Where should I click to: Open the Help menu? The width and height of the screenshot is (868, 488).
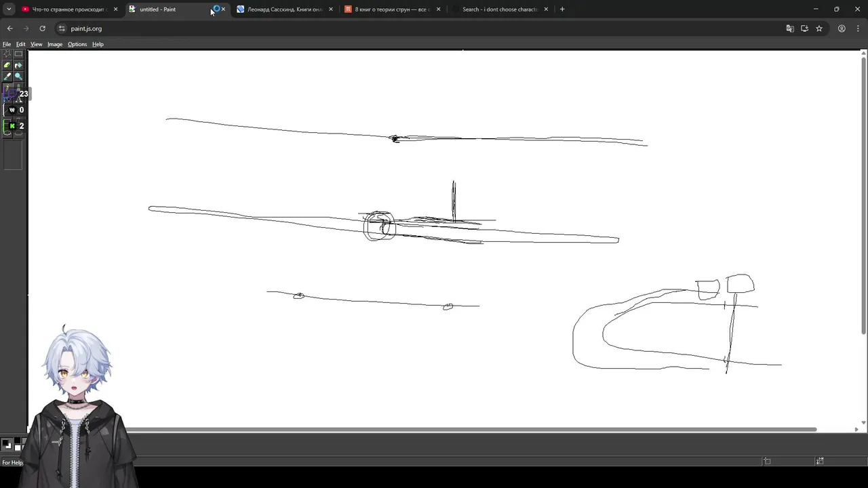(98, 44)
